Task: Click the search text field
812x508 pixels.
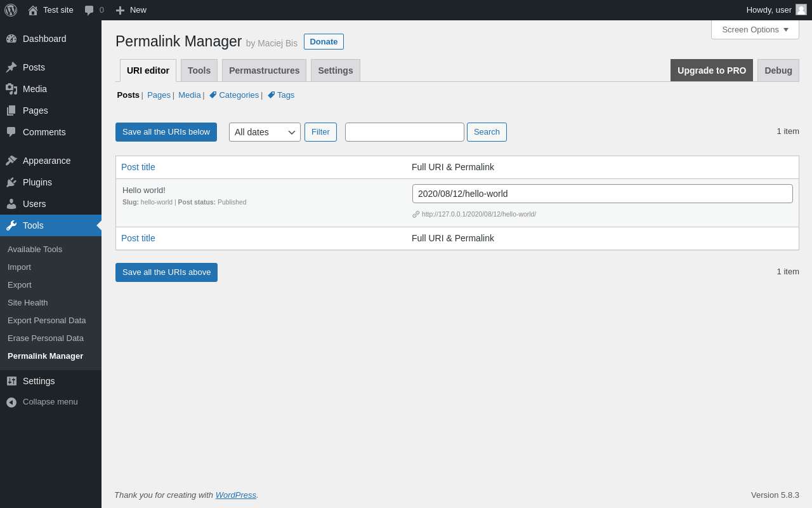Action: 405,132
